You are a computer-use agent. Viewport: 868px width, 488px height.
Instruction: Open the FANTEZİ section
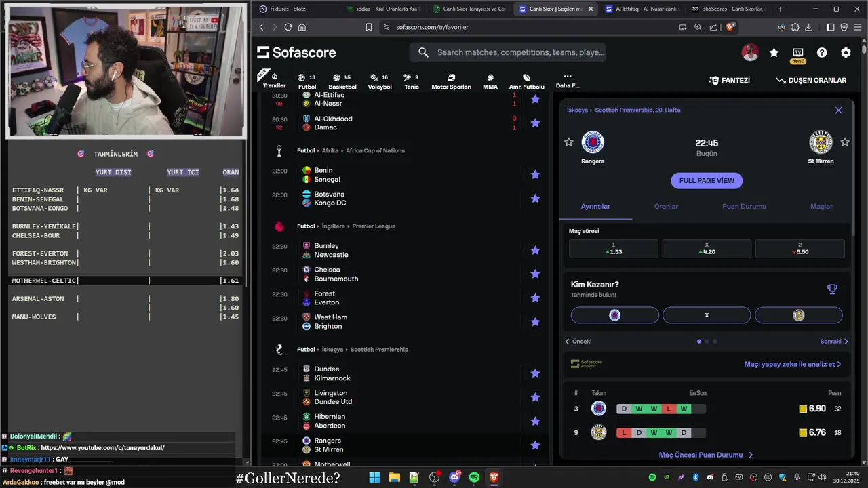[730, 80]
